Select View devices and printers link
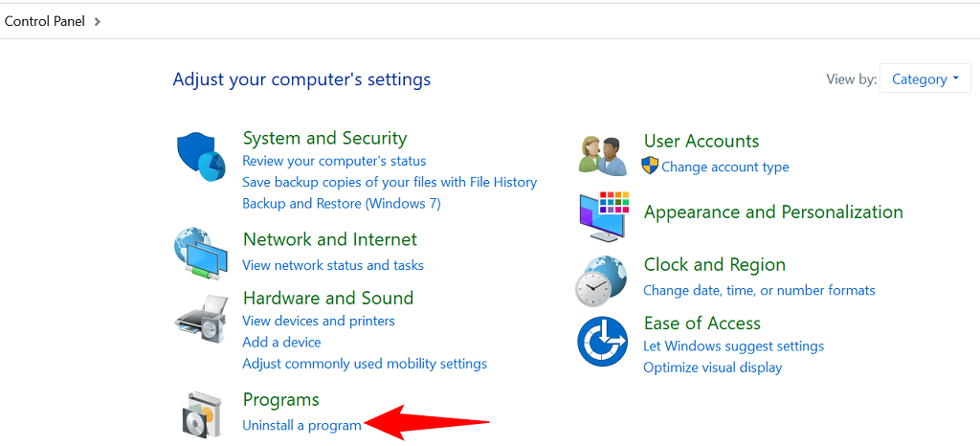The width and height of the screenshot is (980, 446). (x=319, y=321)
